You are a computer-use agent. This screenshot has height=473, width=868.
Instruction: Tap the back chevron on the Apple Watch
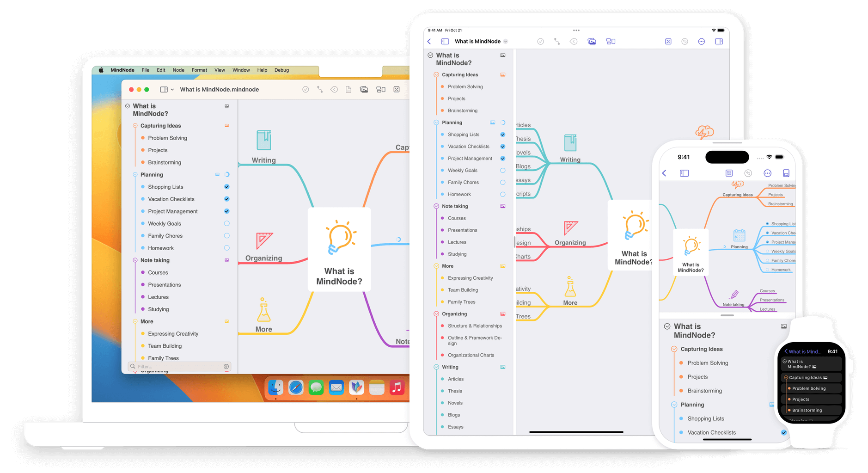786,351
